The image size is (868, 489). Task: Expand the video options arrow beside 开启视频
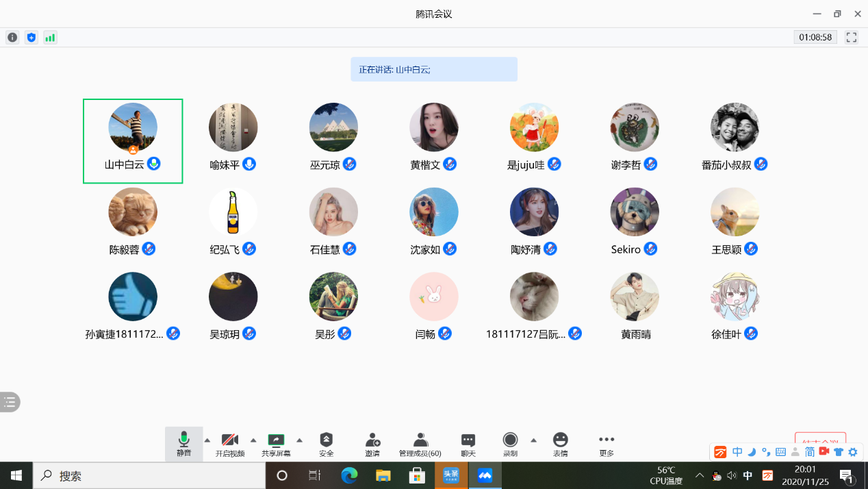tap(253, 440)
